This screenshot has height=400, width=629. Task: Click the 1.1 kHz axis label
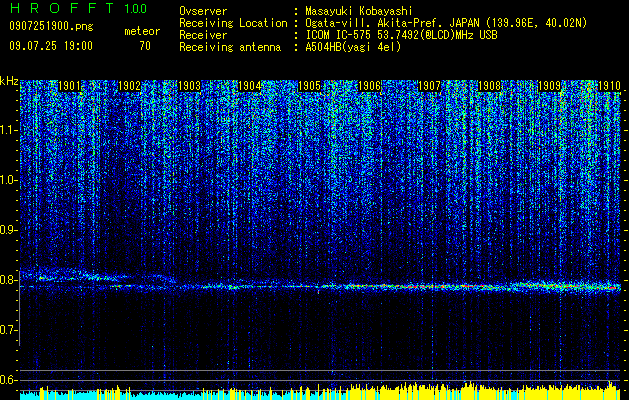(x=9, y=130)
